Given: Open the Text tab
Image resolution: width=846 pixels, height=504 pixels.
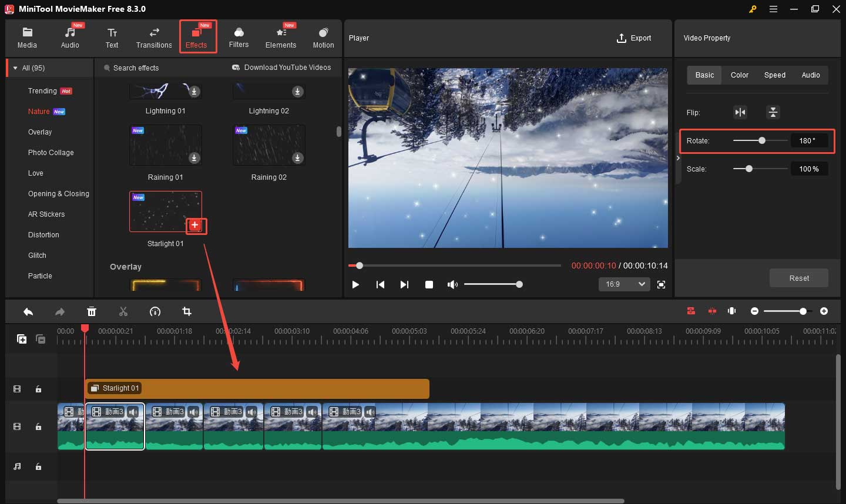Looking at the screenshot, I should point(112,38).
